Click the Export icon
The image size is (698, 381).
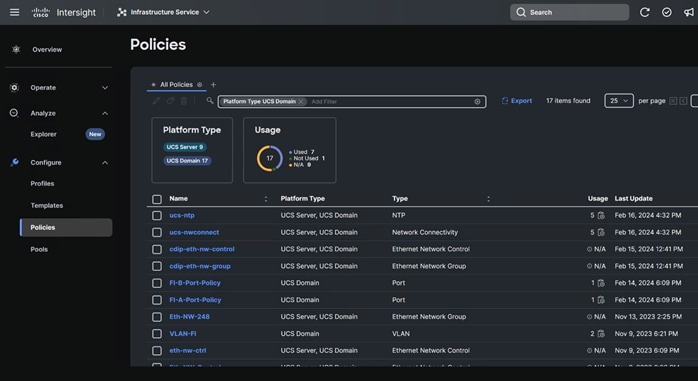[x=505, y=101]
